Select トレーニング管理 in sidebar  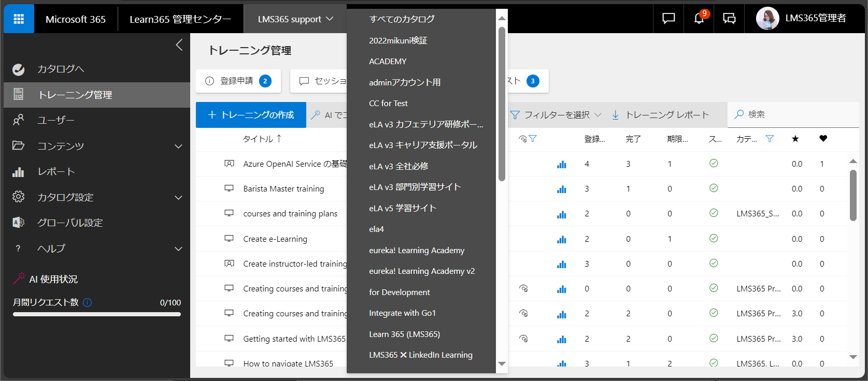97,95
